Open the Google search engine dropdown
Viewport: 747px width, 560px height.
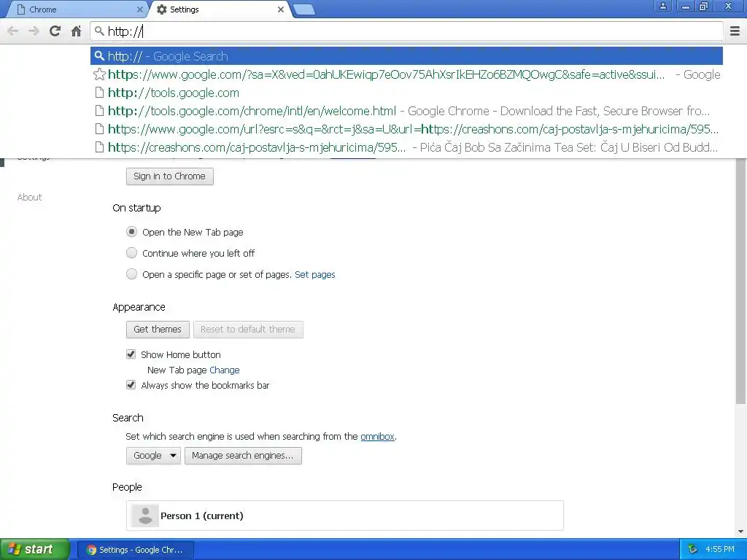[153, 455]
